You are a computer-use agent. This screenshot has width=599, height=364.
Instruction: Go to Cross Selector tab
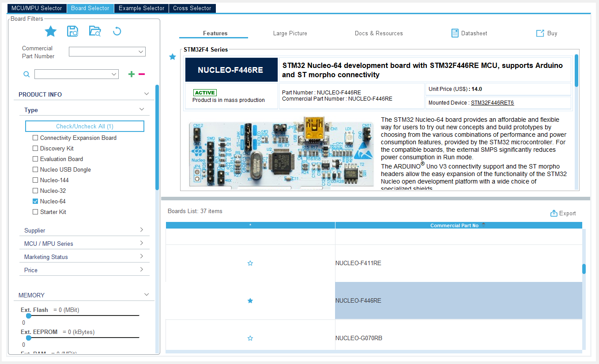(x=192, y=8)
